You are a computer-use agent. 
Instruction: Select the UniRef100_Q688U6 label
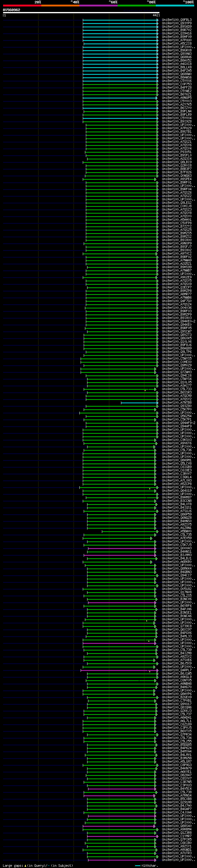177,57
